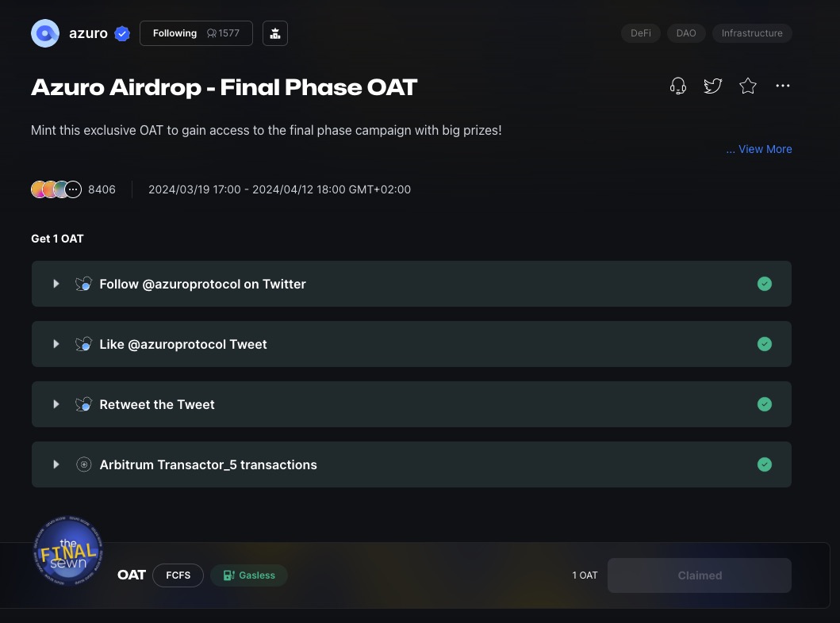
Task: Select the DeFi category tag
Action: pyautogui.click(x=640, y=33)
